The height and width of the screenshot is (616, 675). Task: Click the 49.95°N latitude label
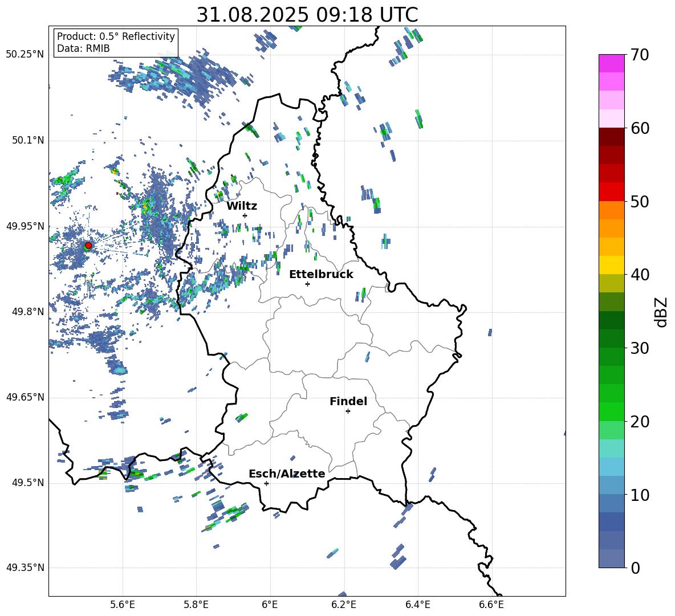25,226
